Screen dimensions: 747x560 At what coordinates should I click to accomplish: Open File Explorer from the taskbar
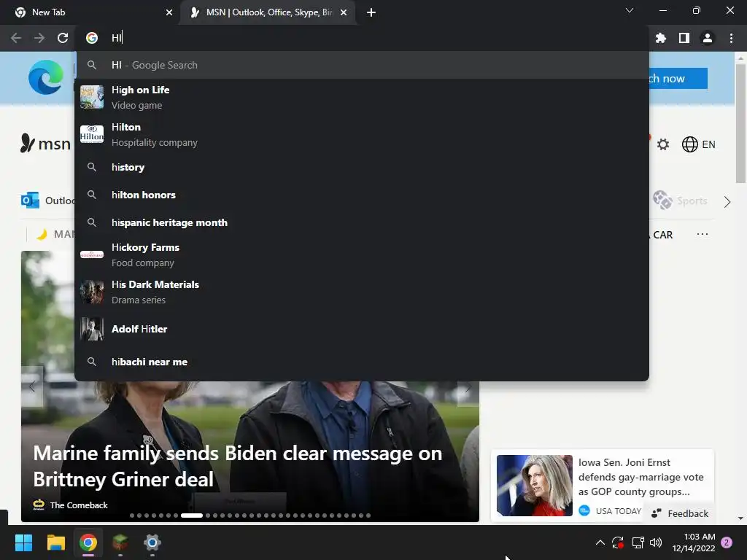click(x=55, y=542)
